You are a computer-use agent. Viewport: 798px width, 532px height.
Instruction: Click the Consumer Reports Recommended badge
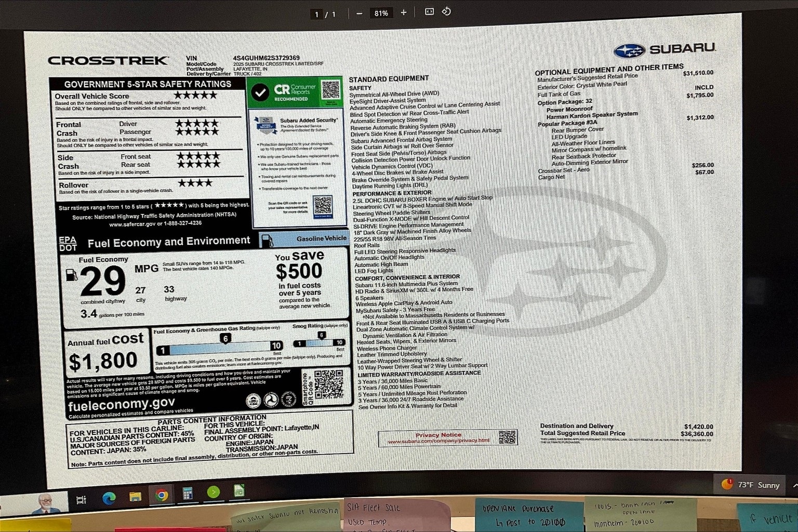(295, 92)
